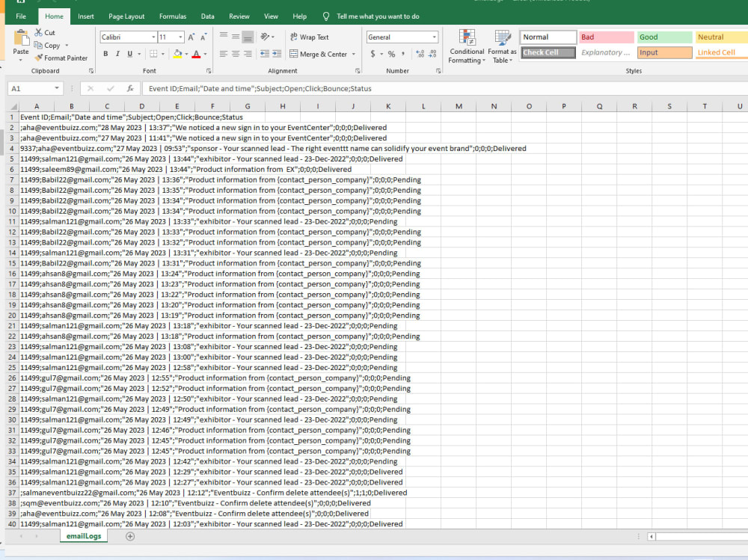Select column M header

coord(459,106)
